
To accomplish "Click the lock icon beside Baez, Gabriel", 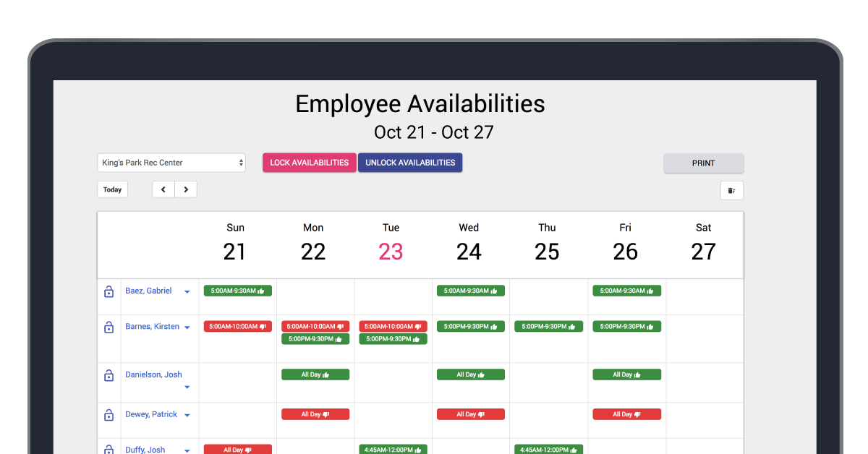I will pyautogui.click(x=109, y=291).
